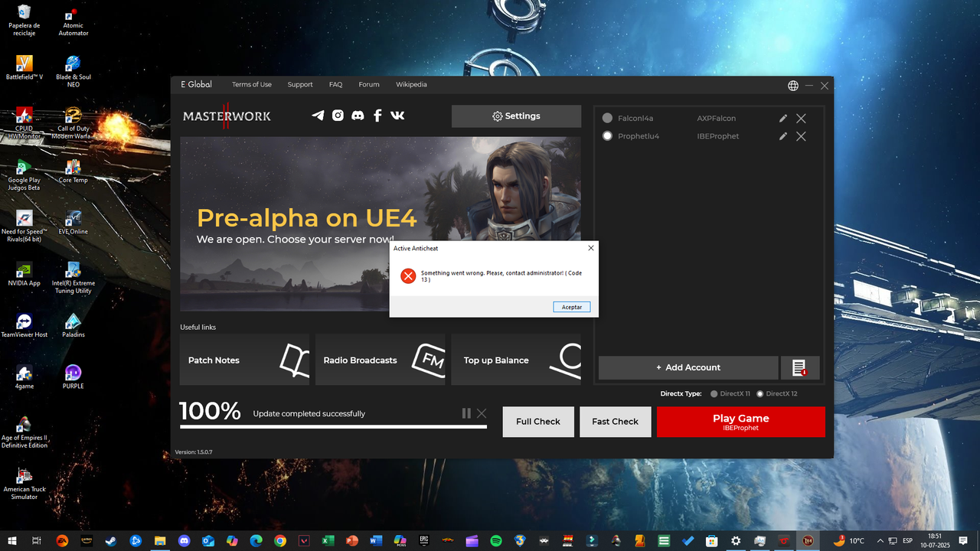Click the IBEProphet character name in list
The image size is (980, 551).
coord(718,136)
